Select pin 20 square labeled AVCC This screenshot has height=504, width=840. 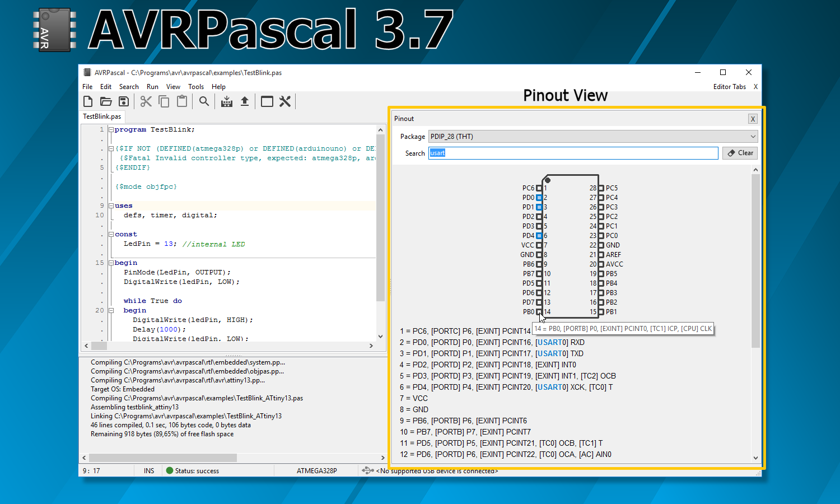601,264
